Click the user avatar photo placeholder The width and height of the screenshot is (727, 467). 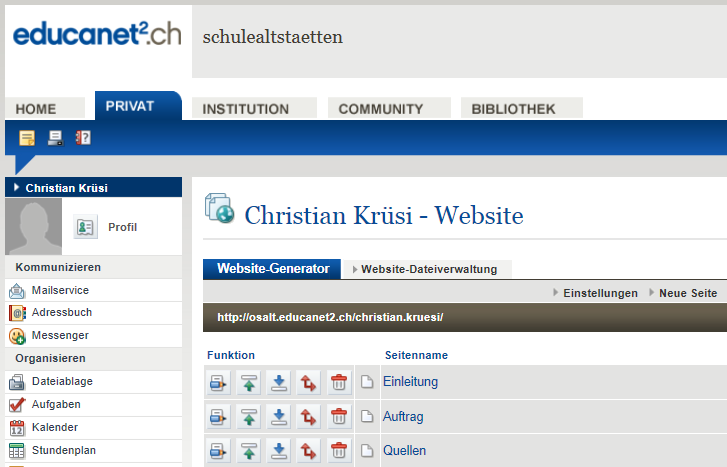tap(33, 226)
